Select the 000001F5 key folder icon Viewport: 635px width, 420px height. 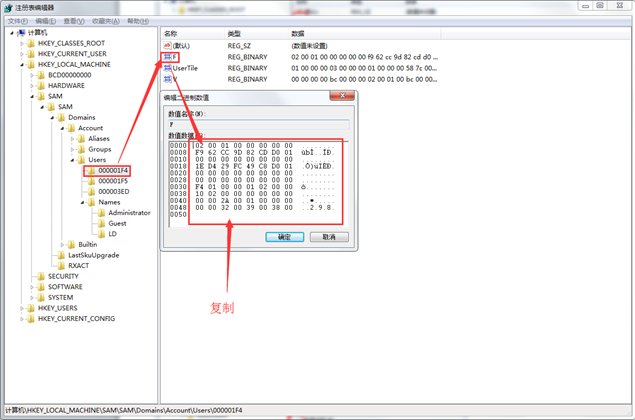click(x=92, y=181)
